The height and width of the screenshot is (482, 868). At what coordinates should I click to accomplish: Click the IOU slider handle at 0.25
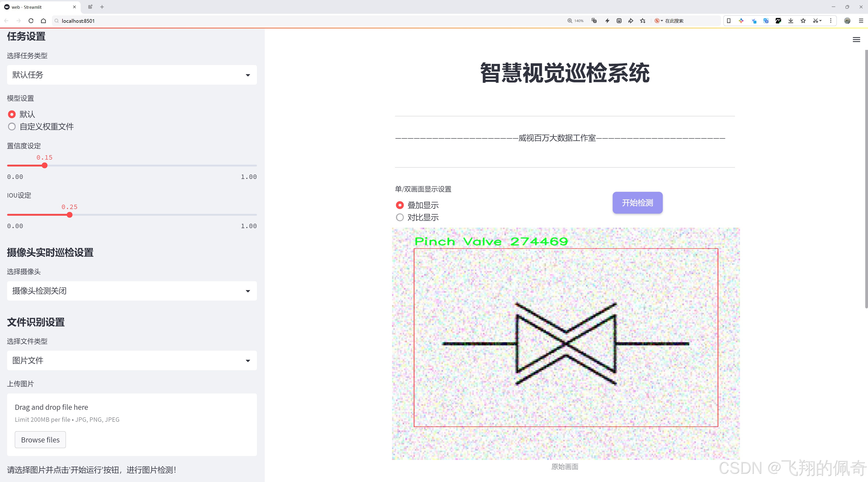pos(69,215)
